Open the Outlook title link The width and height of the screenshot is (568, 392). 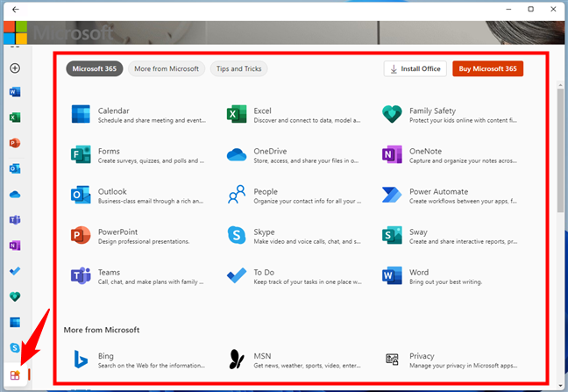[x=112, y=191]
